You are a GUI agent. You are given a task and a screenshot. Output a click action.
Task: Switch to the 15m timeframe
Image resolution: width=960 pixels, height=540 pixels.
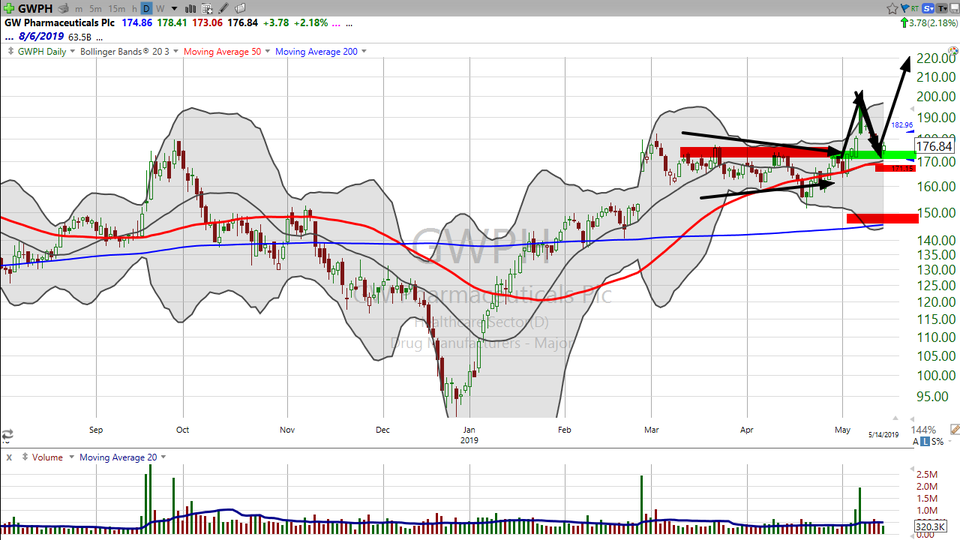pos(116,9)
